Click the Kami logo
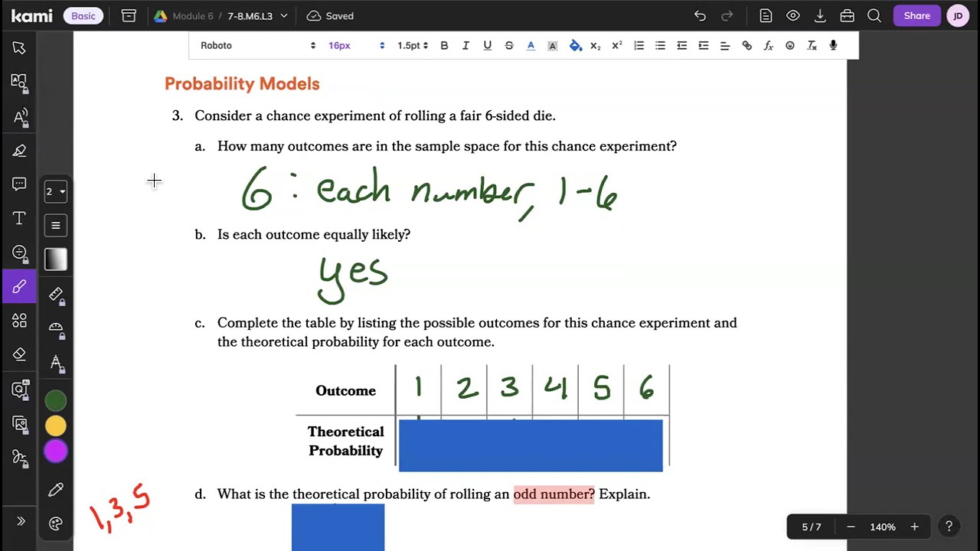 point(31,16)
